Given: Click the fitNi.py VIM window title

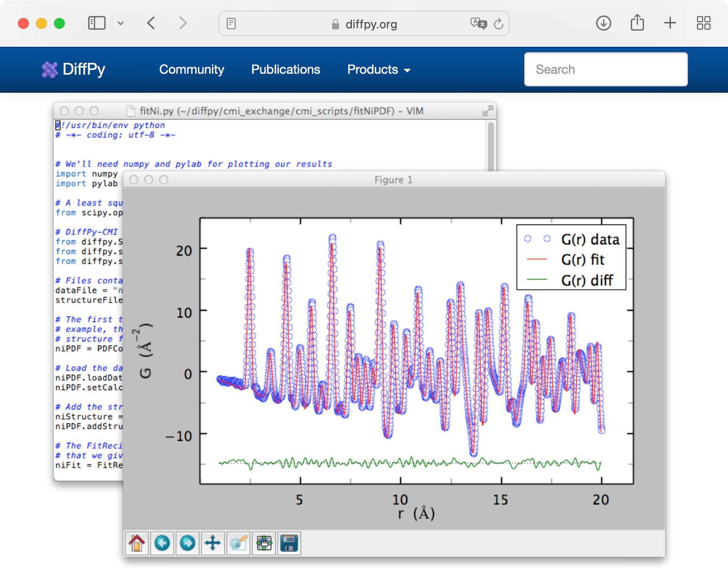Looking at the screenshot, I should coord(281,111).
